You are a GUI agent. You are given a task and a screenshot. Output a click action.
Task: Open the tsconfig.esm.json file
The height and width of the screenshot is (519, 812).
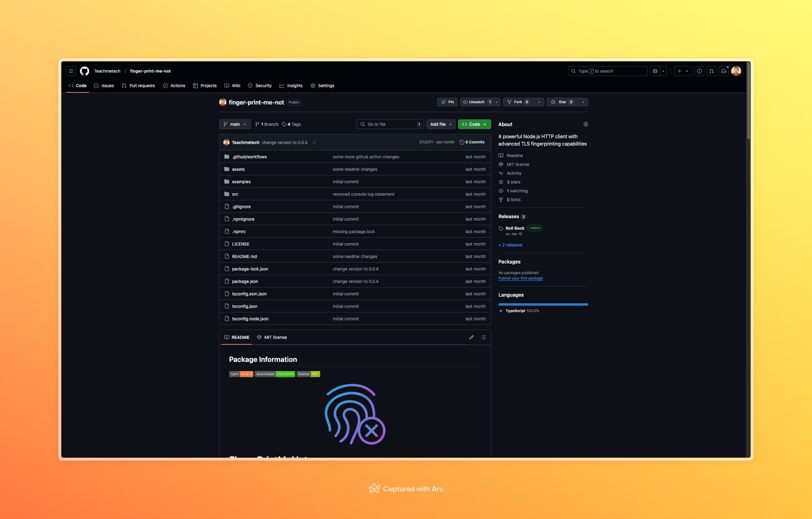pyautogui.click(x=249, y=294)
